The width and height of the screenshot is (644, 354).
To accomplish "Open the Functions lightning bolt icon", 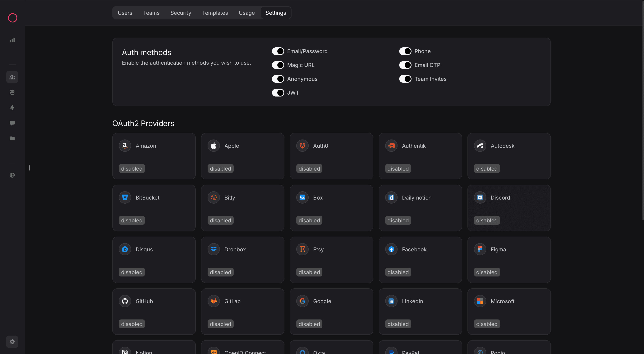I will click(12, 108).
